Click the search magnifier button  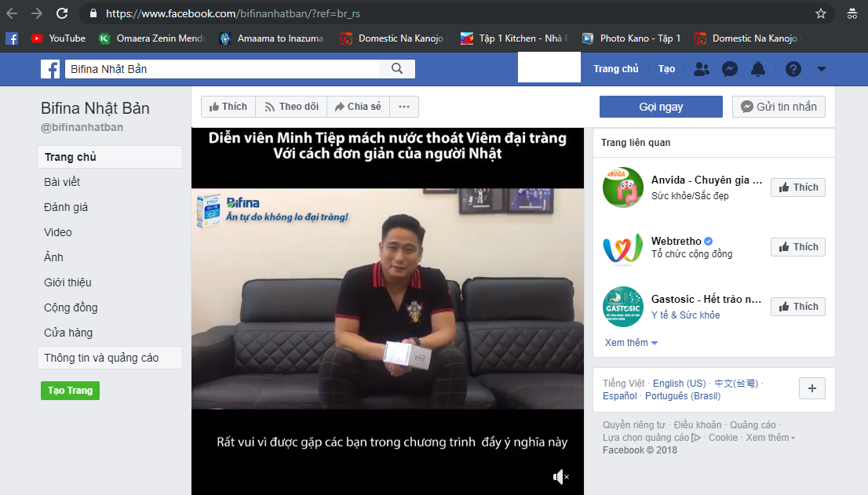click(397, 69)
